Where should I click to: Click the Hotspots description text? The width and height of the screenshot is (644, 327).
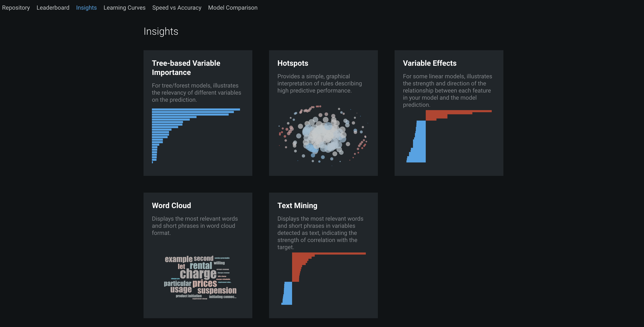[x=319, y=83]
